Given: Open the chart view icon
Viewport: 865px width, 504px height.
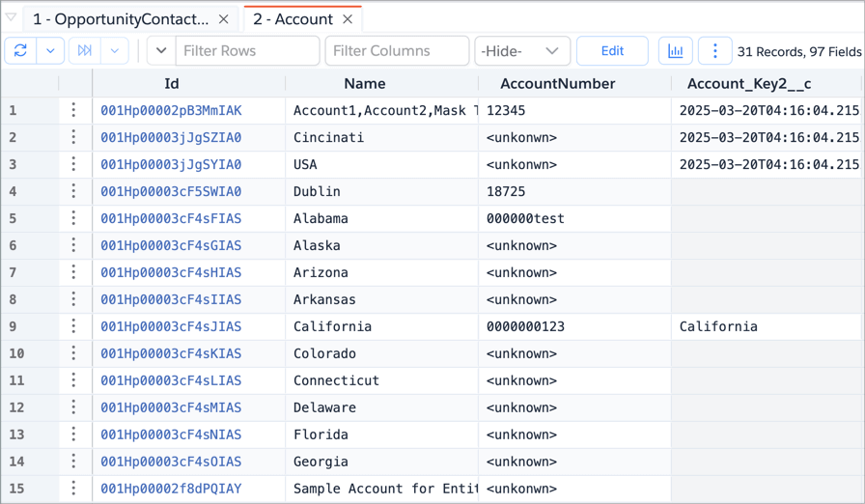Looking at the screenshot, I should pos(675,51).
